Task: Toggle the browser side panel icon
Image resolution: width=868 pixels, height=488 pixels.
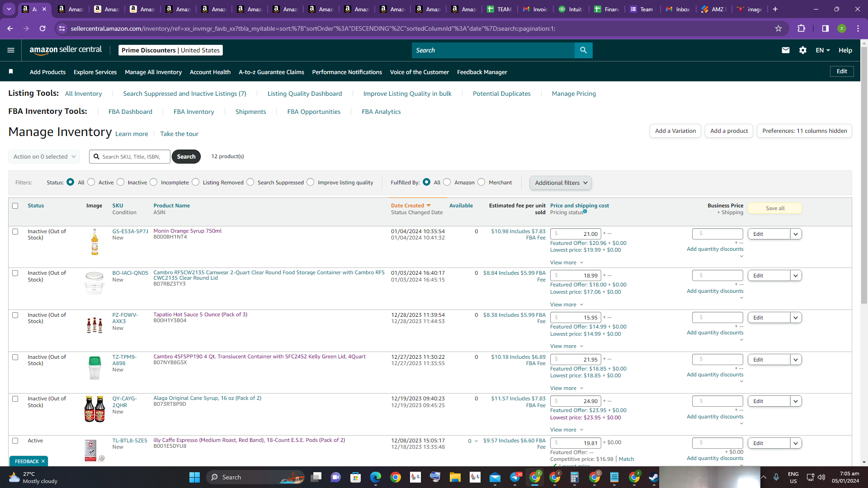Action: tap(825, 28)
